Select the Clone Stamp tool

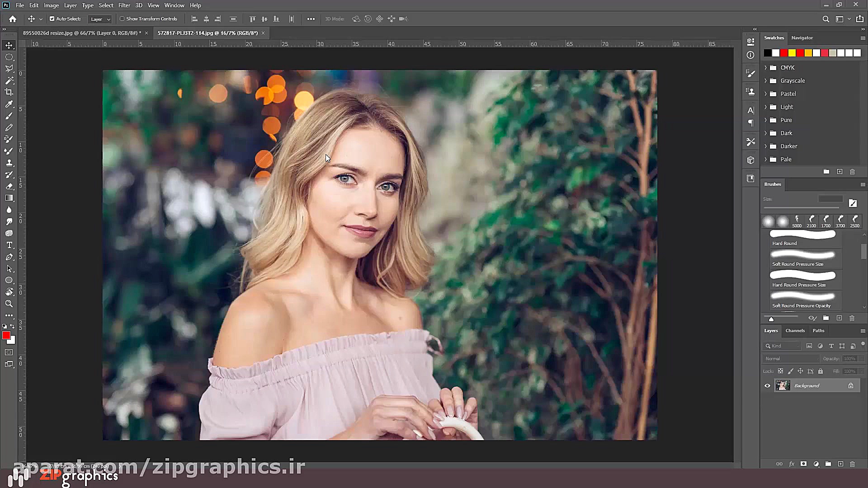click(x=9, y=163)
